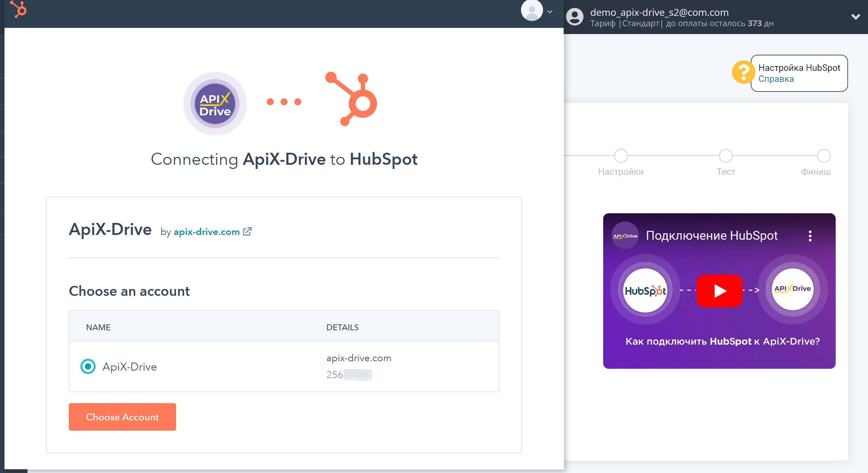Click the ApiX-Drive account name in table
868x473 pixels.
[x=130, y=367]
